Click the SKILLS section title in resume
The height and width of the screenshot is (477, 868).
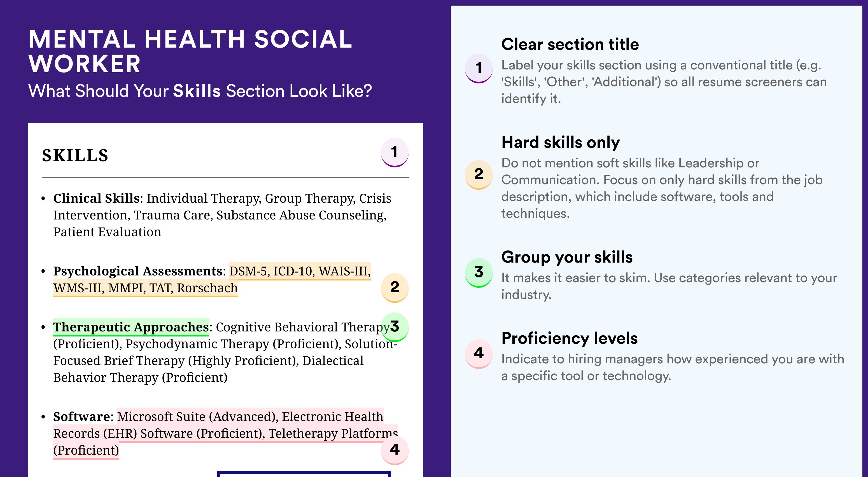(75, 155)
